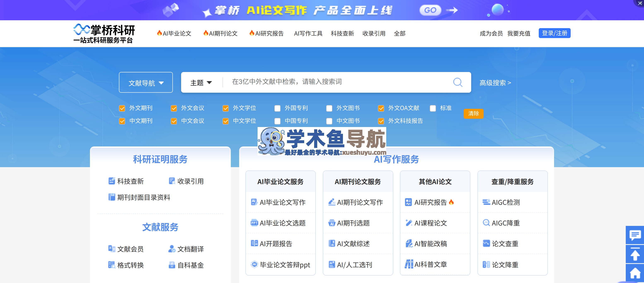Click the GO button in banner
Screen dimensions: 644x283
[430, 10]
